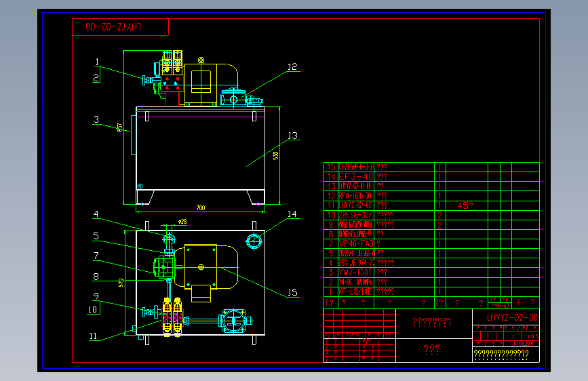This screenshot has height=381, width=588.
Task: Select parts list entry YWZ-150T
Action: 355,273
